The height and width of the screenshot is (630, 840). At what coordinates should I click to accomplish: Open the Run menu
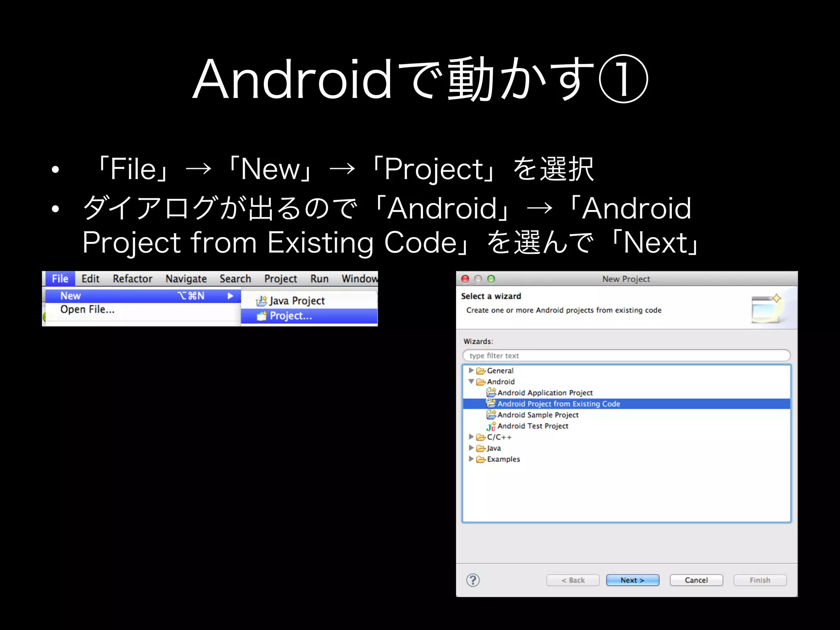pyautogui.click(x=320, y=279)
